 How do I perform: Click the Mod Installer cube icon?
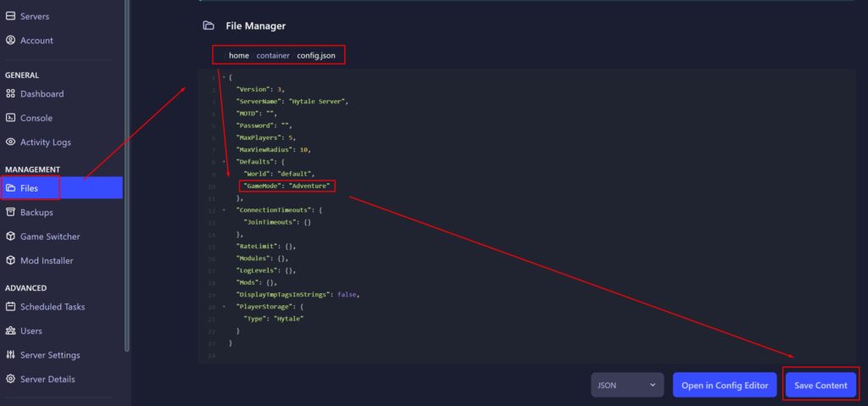(x=11, y=260)
